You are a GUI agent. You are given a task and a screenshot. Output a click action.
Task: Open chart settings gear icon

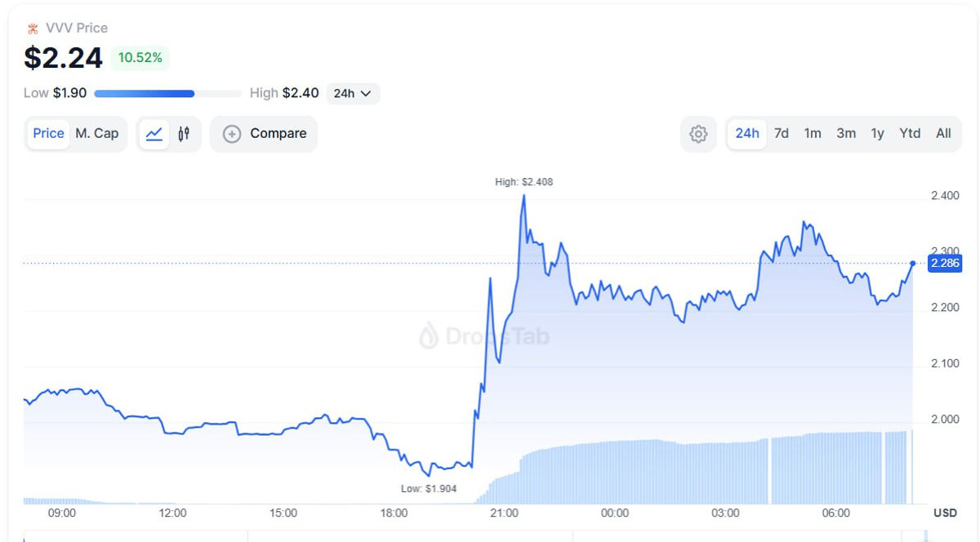click(x=698, y=134)
